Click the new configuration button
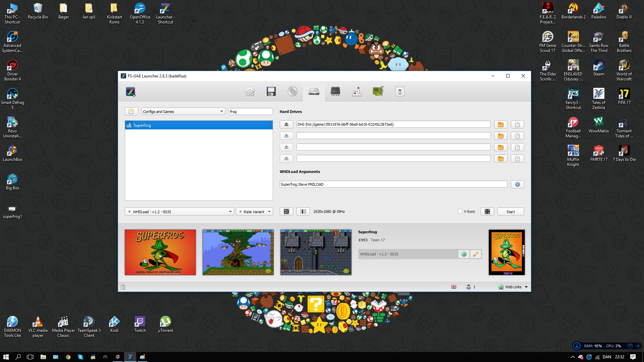644x362 pixels. click(131, 111)
